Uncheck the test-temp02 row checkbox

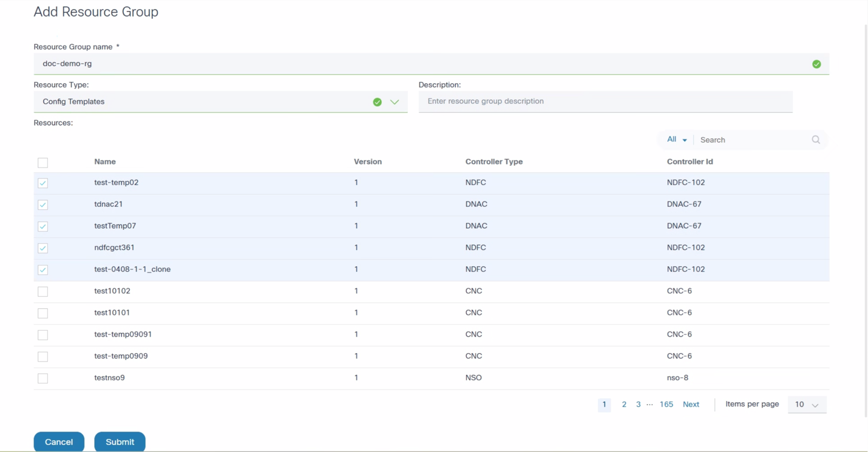click(x=42, y=183)
